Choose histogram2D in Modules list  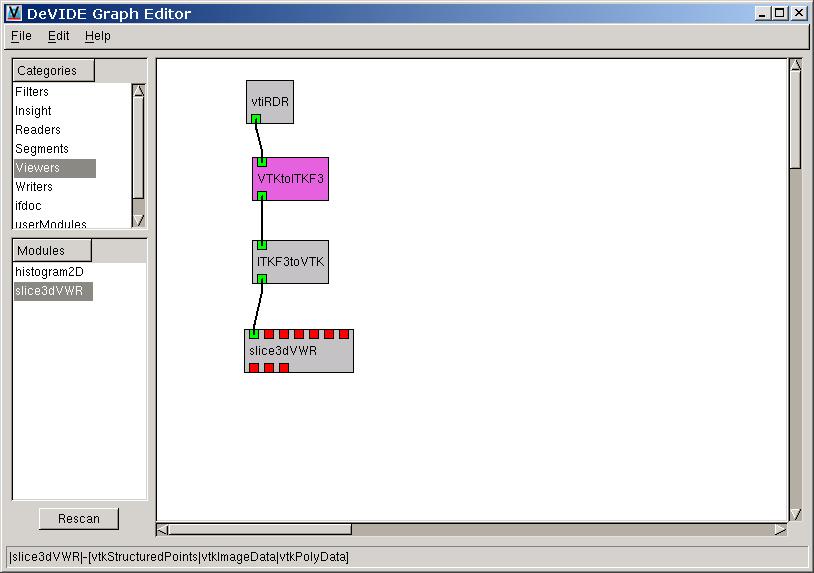tap(49, 272)
